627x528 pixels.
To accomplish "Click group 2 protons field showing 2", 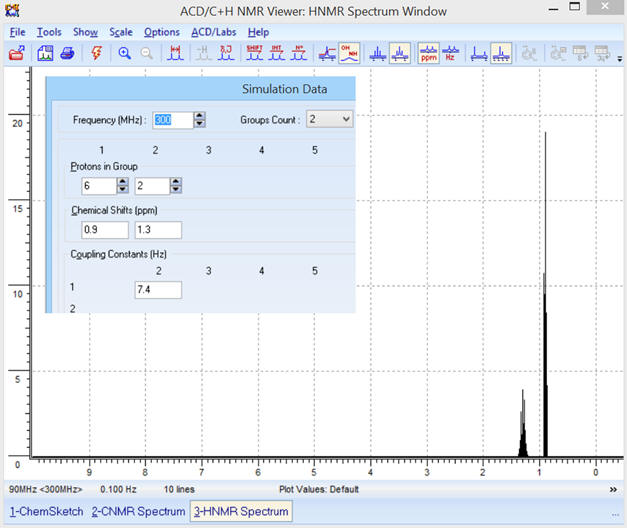I will point(152,186).
